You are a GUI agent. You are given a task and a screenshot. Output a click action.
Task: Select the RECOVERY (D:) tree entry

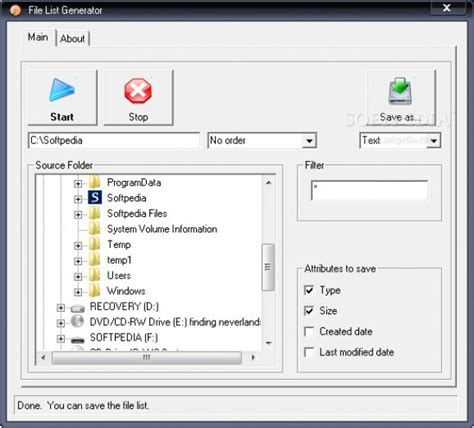(x=124, y=306)
